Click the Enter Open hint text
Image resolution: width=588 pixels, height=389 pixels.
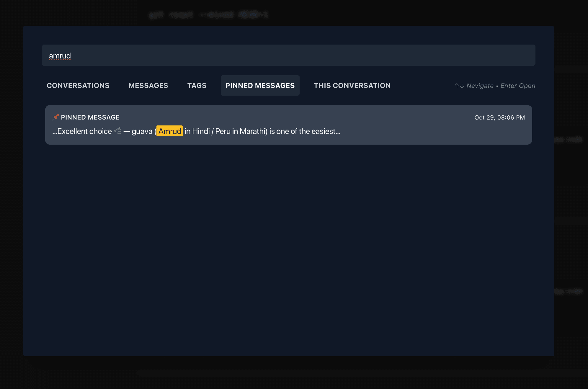tap(517, 86)
